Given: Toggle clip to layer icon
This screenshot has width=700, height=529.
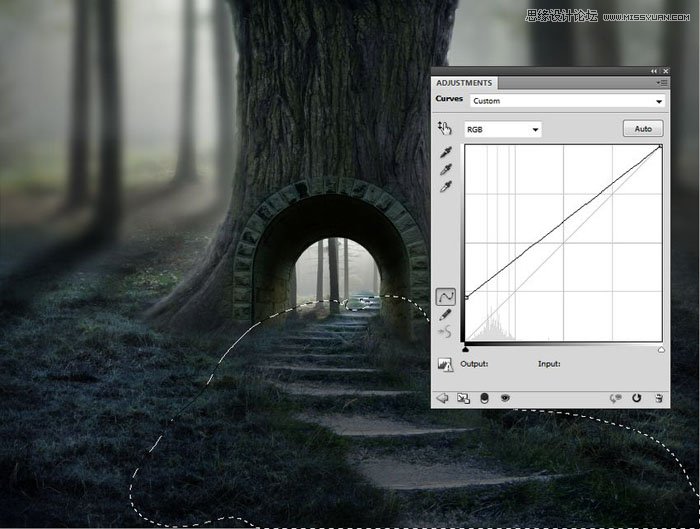Looking at the screenshot, I should [x=484, y=398].
